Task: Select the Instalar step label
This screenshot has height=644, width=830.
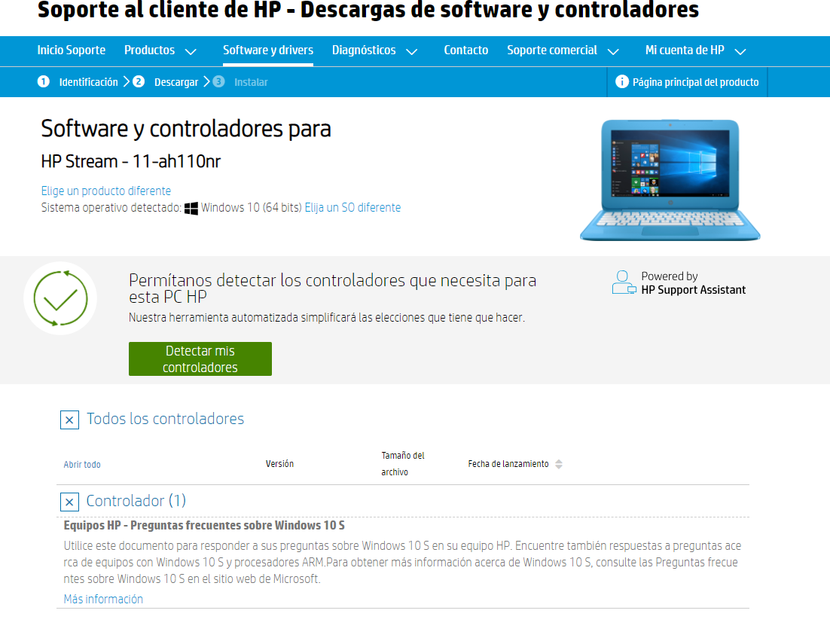Action: [x=251, y=82]
